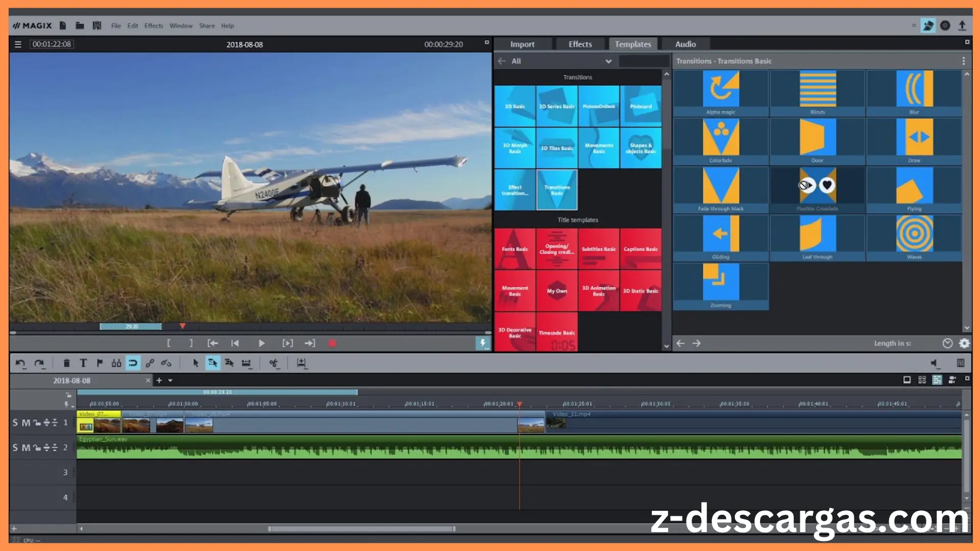Viewport: 980px width, 551px height.
Task: Click the group objects icon
Action: [x=116, y=363]
